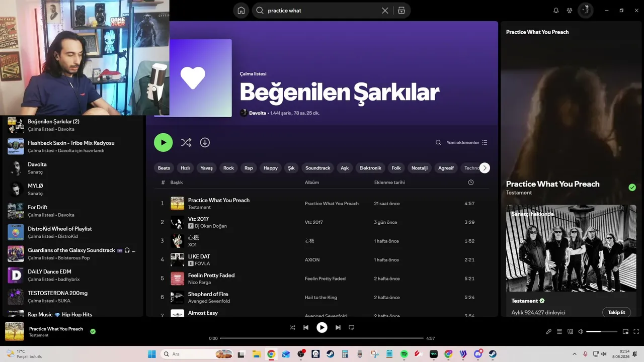Open the Friend Activity icon
This screenshot has width=644, height=362.
coord(570,11)
